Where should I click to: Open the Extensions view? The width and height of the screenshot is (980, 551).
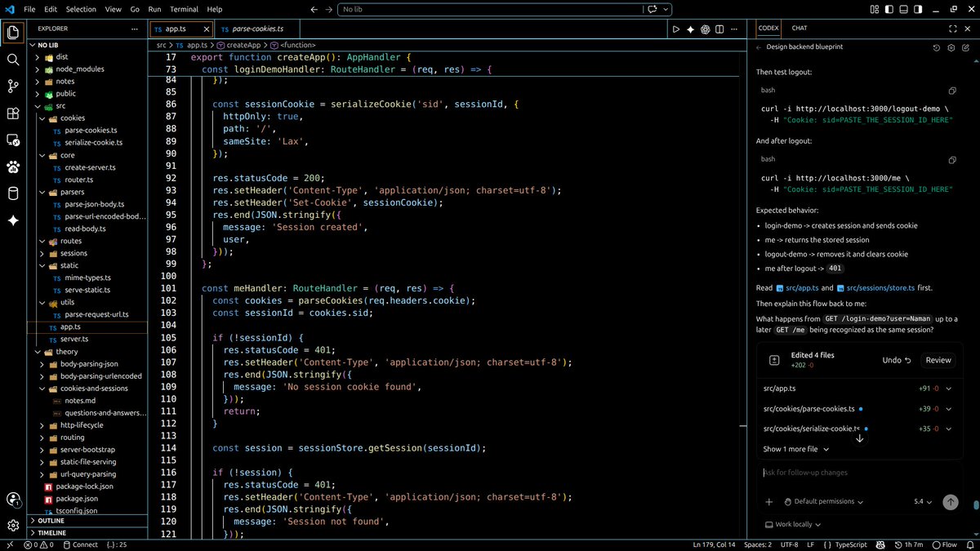click(13, 113)
